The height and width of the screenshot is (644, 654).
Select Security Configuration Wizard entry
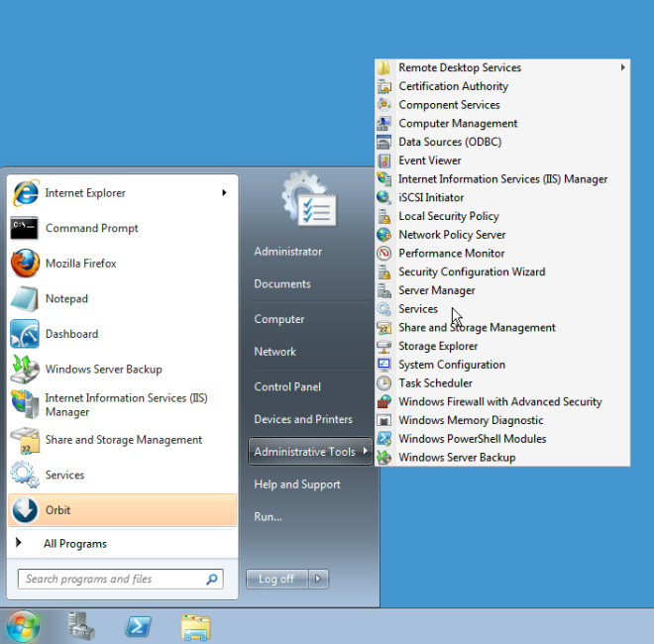coord(502,271)
